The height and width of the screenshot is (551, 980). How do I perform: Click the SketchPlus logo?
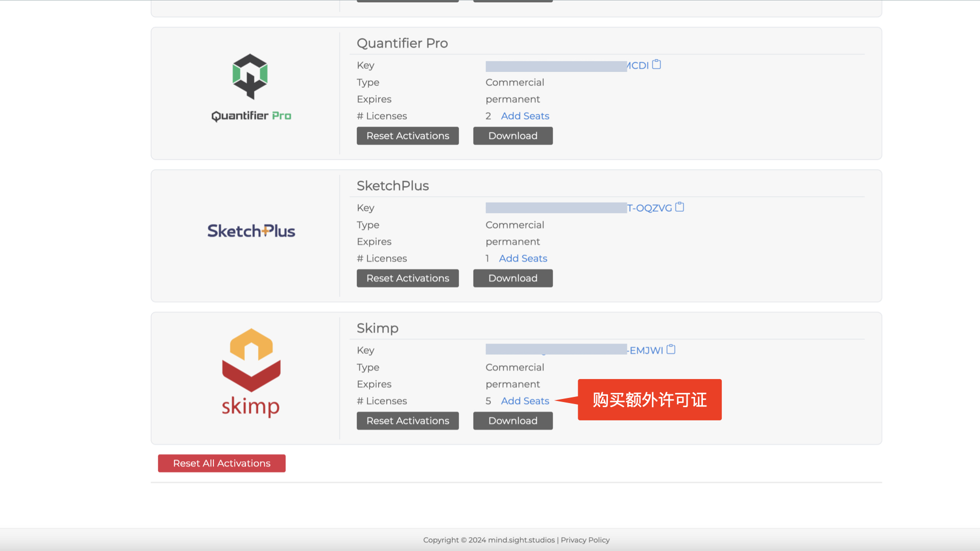pyautogui.click(x=251, y=230)
